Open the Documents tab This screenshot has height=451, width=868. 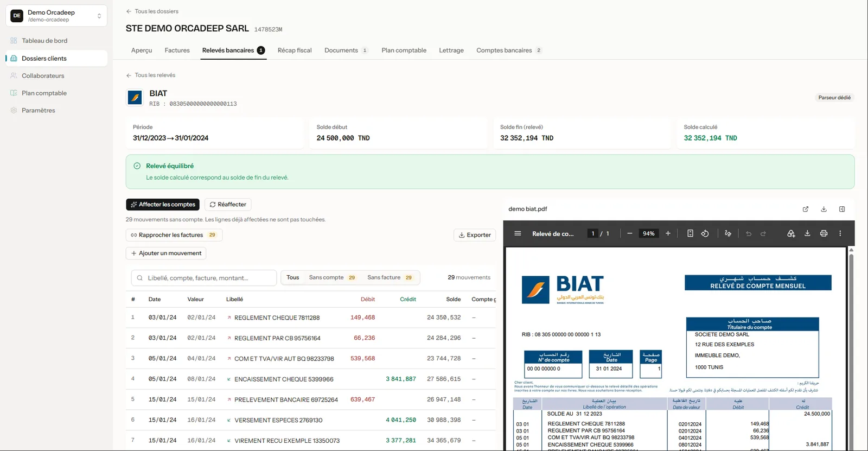pyautogui.click(x=346, y=50)
